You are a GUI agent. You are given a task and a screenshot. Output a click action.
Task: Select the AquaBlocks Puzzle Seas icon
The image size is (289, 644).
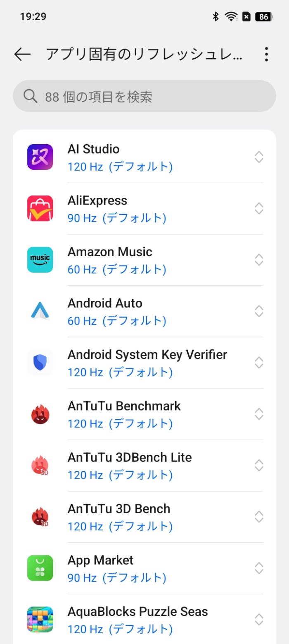coord(40,619)
